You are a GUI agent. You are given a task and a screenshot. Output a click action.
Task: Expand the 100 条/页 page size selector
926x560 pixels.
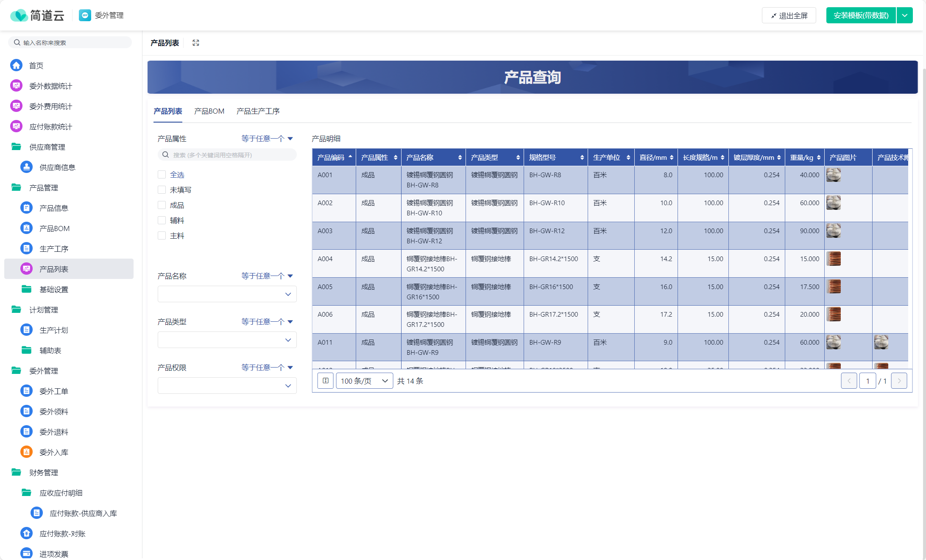364,381
